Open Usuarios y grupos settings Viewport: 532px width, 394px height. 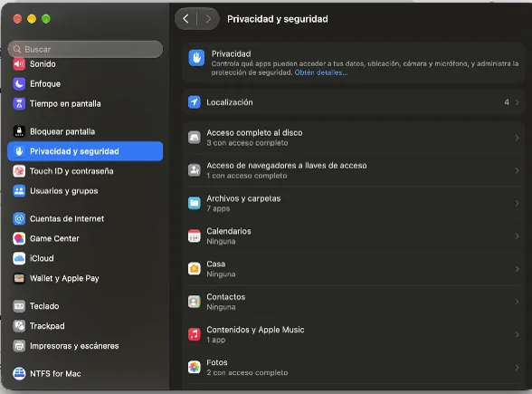tap(85, 191)
